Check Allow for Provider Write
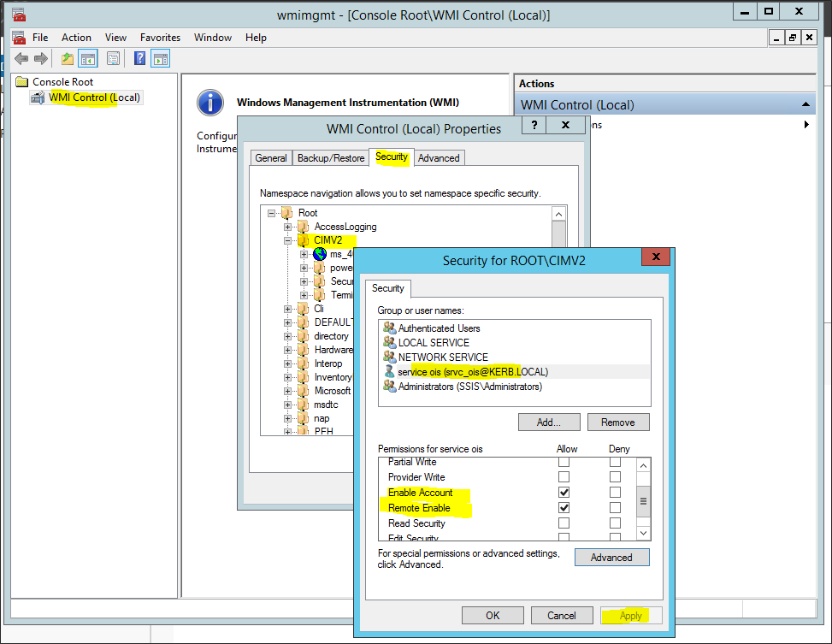This screenshot has width=832, height=644. coord(564,476)
